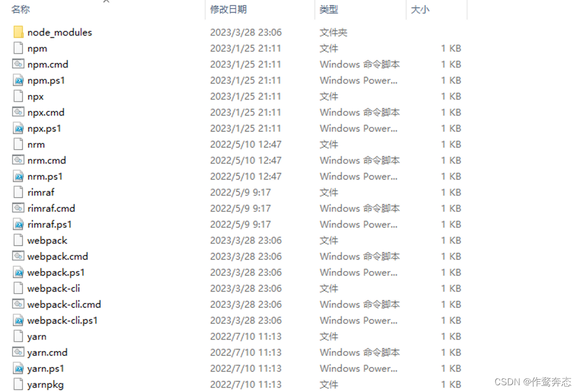Select the nrm.ps1 file name
The width and height of the screenshot is (580, 392).
point(45,177)
